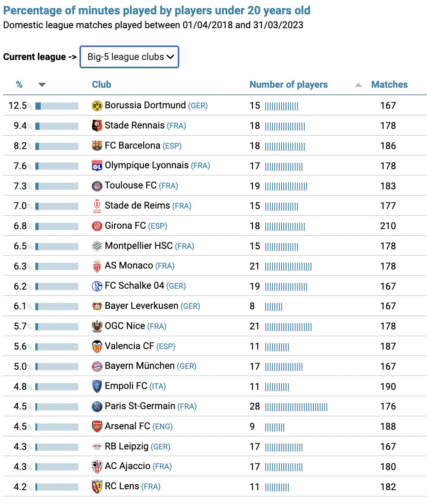Click the FC Barcelona crest icon

click(97, 146)
